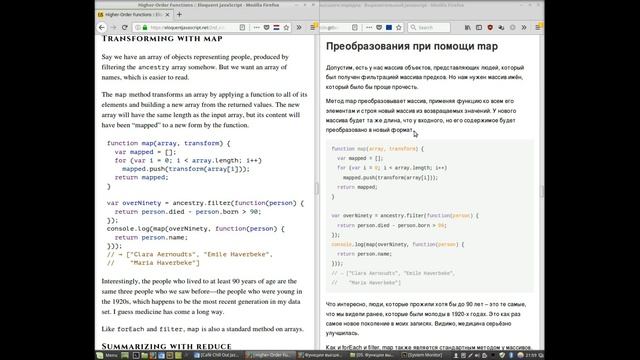Open Library in right Firefox toolbar
The width and height of the screenshot is (640, 360).
click(468, 27)
